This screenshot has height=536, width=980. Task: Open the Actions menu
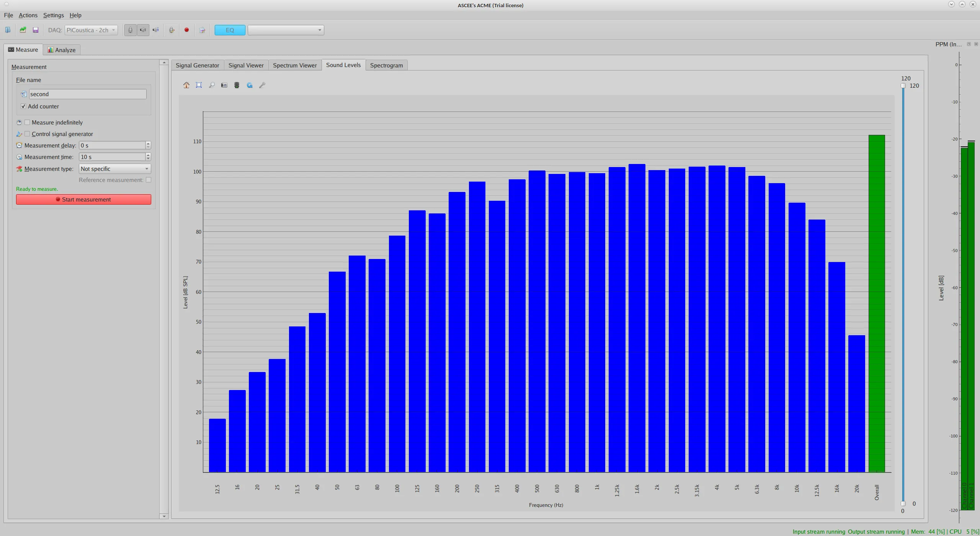tap(28, 15)
